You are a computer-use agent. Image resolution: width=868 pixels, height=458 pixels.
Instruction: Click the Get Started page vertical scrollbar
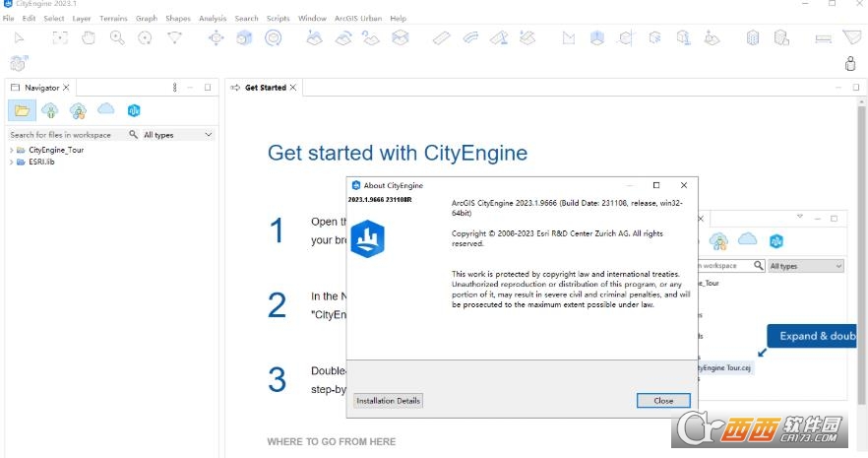click(861, 255)
